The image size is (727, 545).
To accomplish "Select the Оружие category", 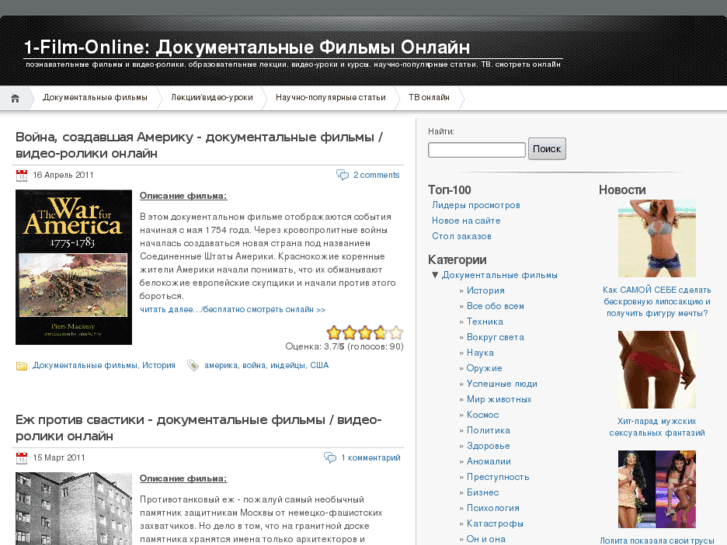I will (x=484, y=368).
